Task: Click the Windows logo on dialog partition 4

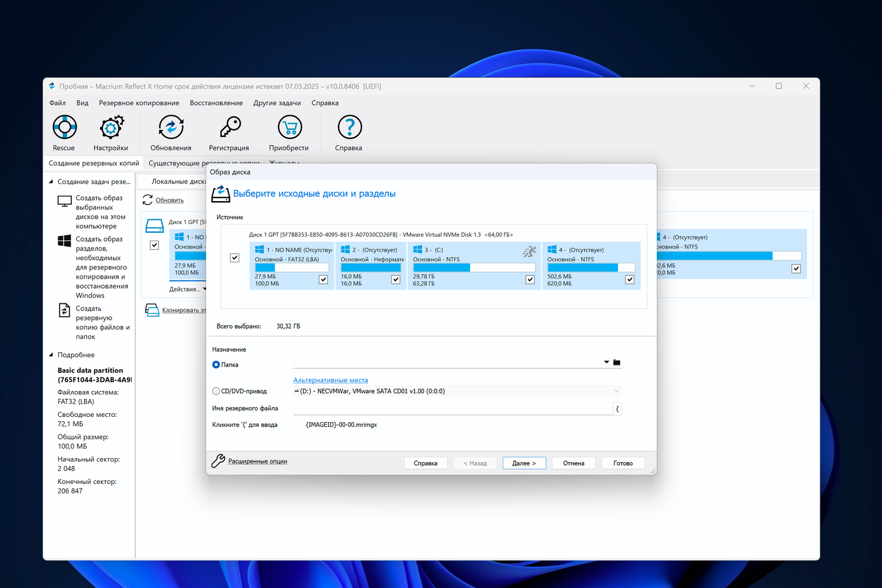Action: (552, 249)
